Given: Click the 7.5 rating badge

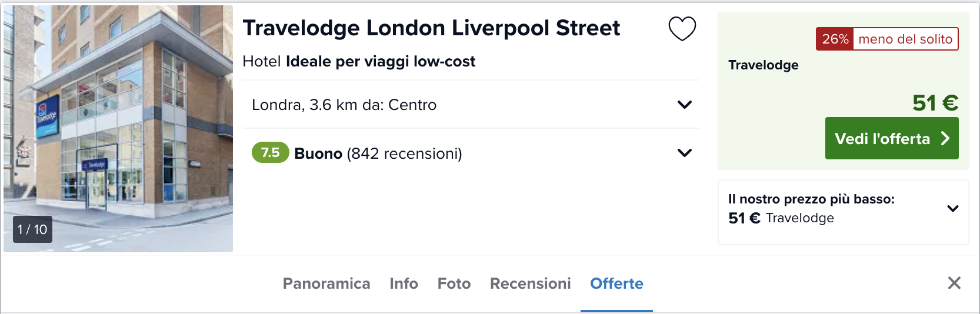Looking at the screenshot, I should point(271,152).
